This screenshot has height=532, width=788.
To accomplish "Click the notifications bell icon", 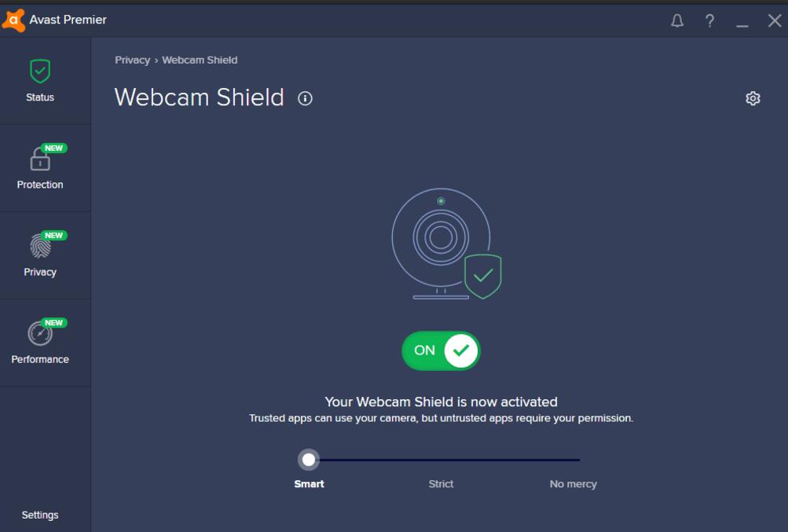I will [677, 20].
